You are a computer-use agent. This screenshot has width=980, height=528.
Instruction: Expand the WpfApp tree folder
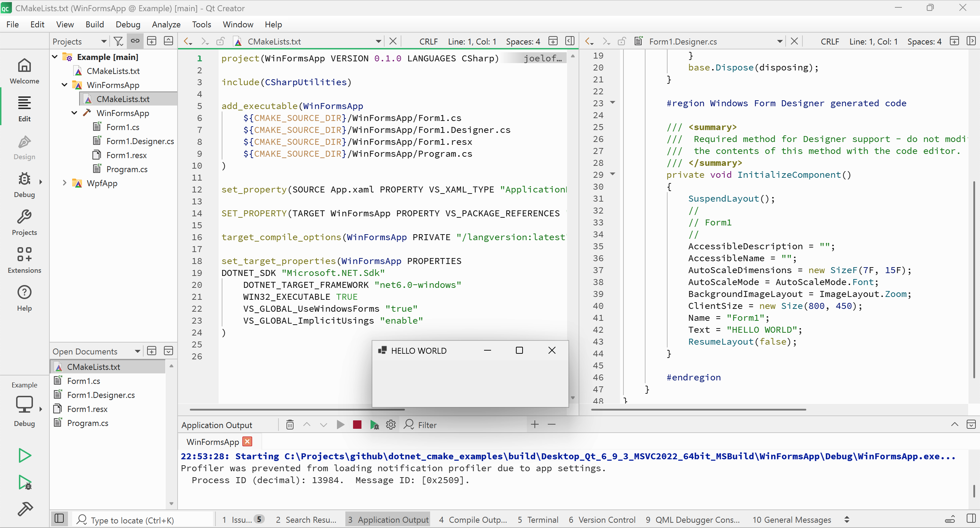[x=64, y=183]
